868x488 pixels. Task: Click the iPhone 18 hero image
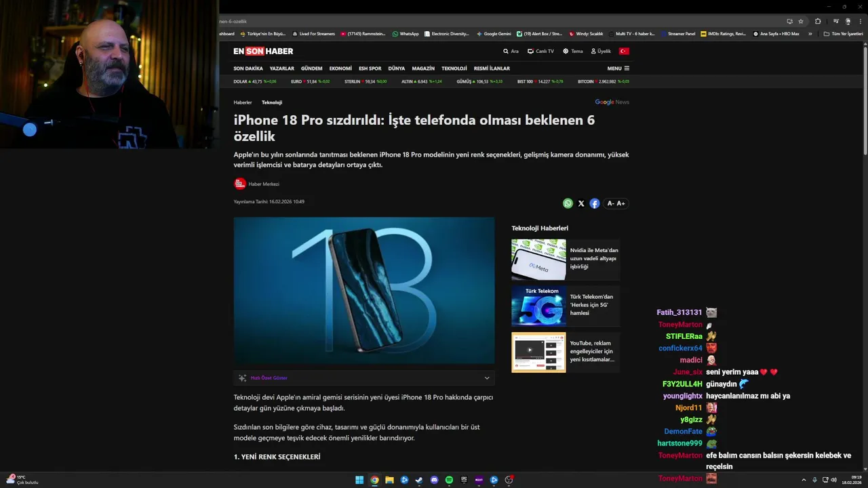tap(364, 291)
